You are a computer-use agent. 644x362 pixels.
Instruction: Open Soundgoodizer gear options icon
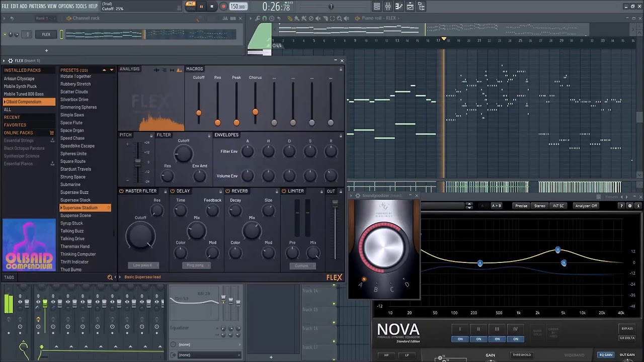pyautogui.click(x=358, y=196)
